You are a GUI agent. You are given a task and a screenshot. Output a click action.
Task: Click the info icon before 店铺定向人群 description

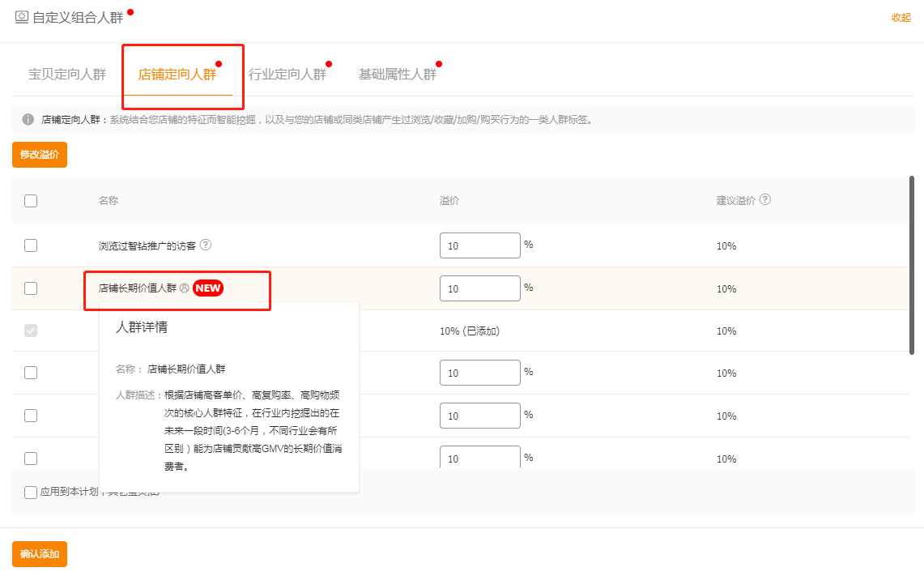click(x=28, y=120)
